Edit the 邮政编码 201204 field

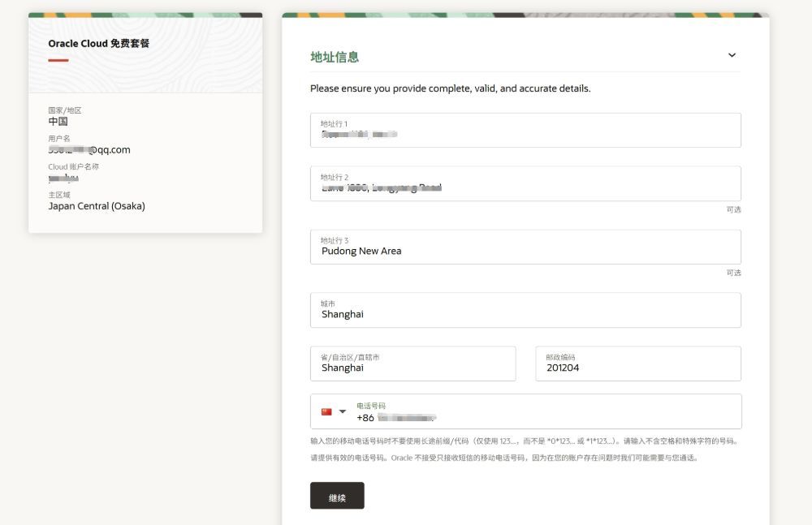click(x=638, y=364)
